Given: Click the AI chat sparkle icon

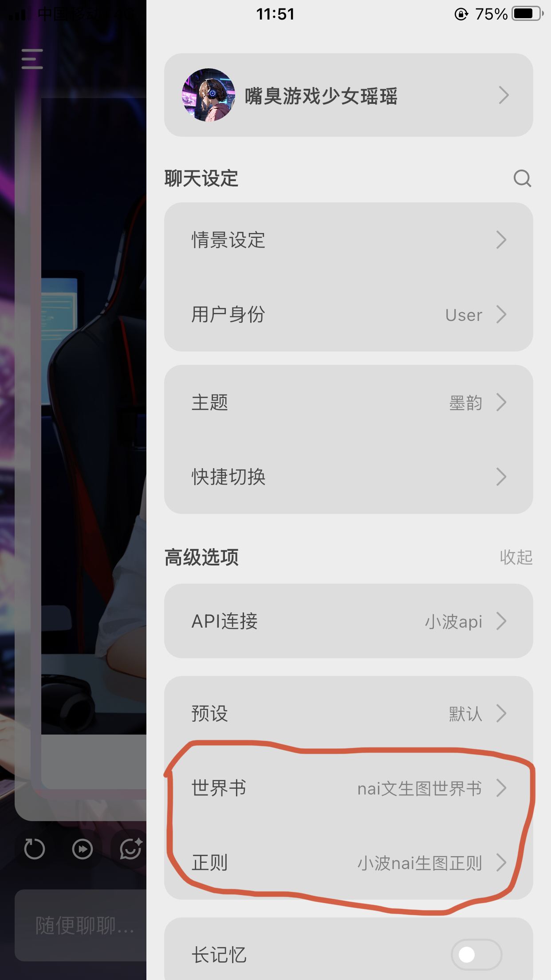Looking at the screenshot, I should pyautogui.click(x=131, y=849).
